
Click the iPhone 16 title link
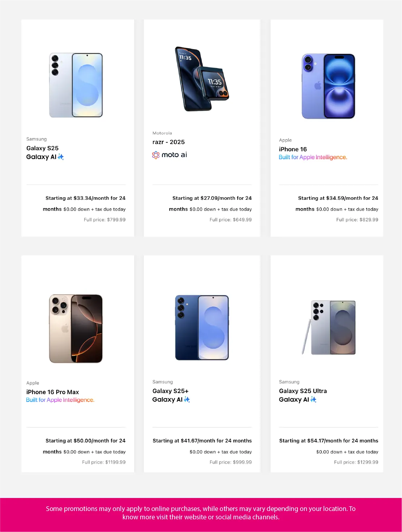(293, 149)
